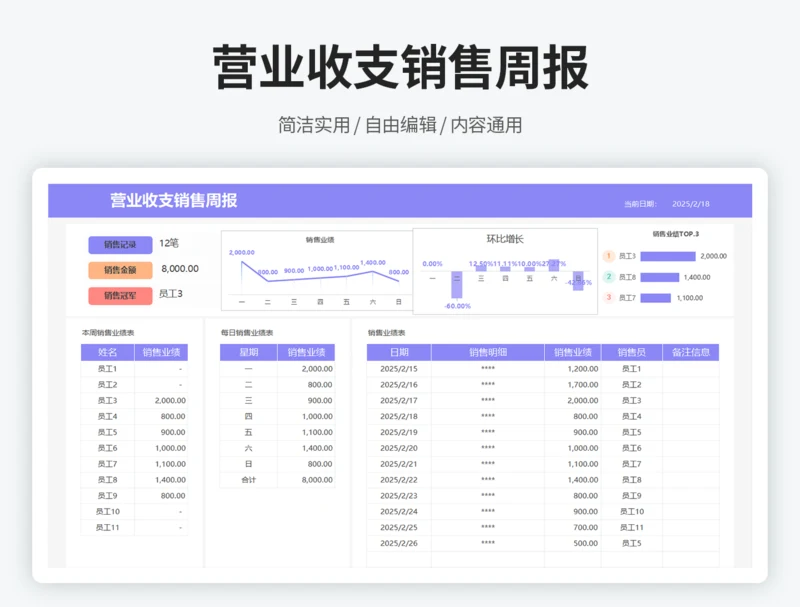Click the 环比增长 chart title
This screenshot has width=800, height=607.
pos(505,239)
